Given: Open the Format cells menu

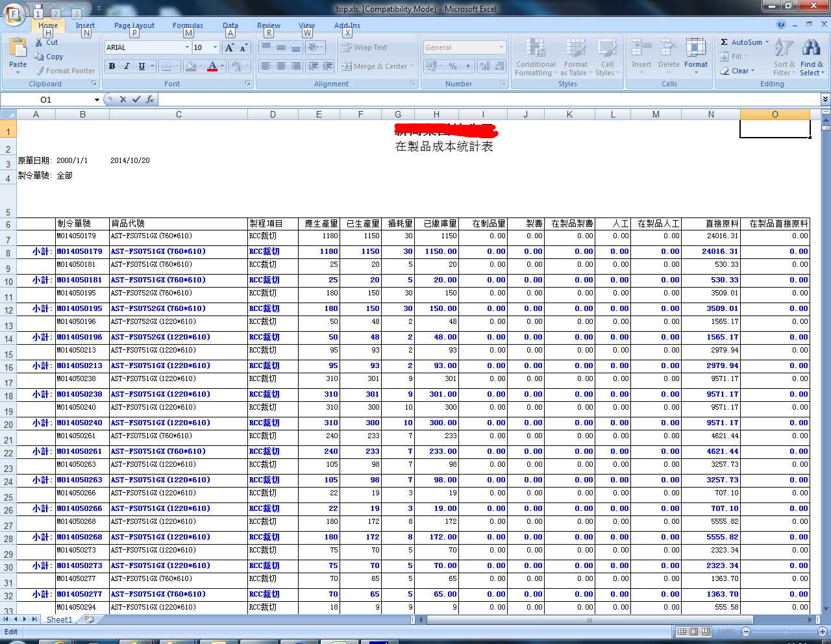Looking at the screenshot, I should click(x=696, y=57).
